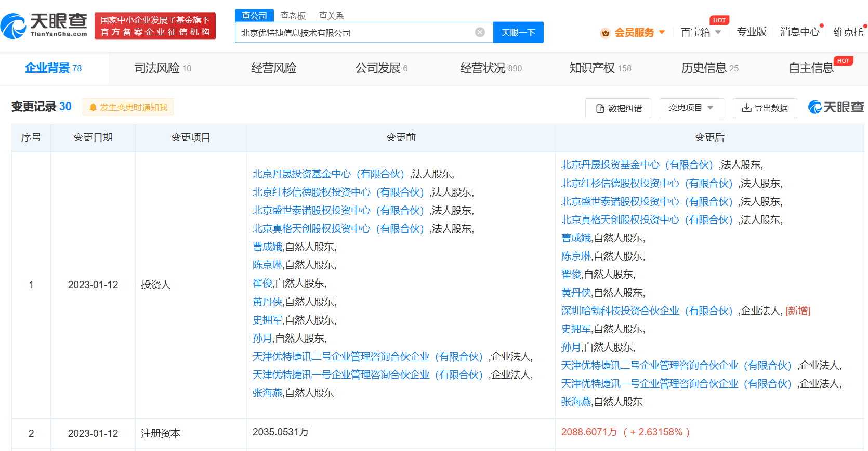Open the 知识产权 tab
The image size is (868, 451).
[600, 68]
